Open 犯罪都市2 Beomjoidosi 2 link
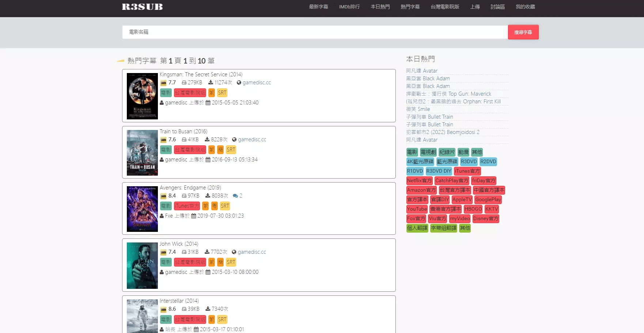644x333 pixels. 443,132
